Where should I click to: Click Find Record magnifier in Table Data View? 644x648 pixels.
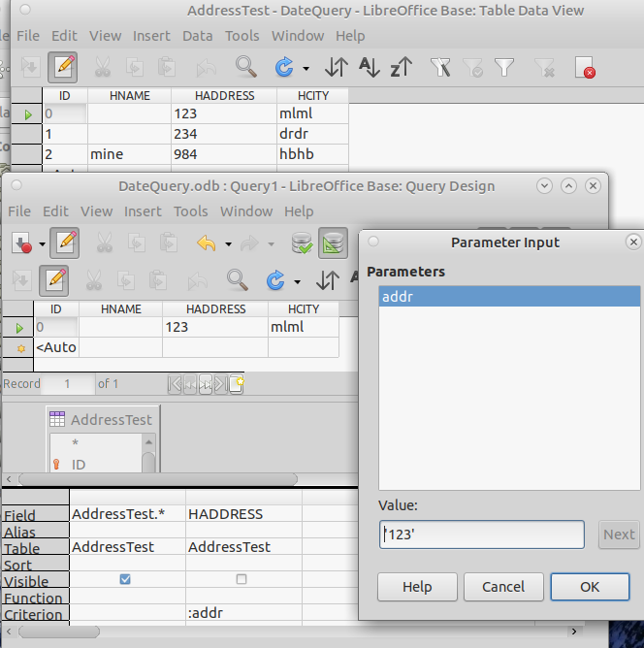[x=245, y=67]
